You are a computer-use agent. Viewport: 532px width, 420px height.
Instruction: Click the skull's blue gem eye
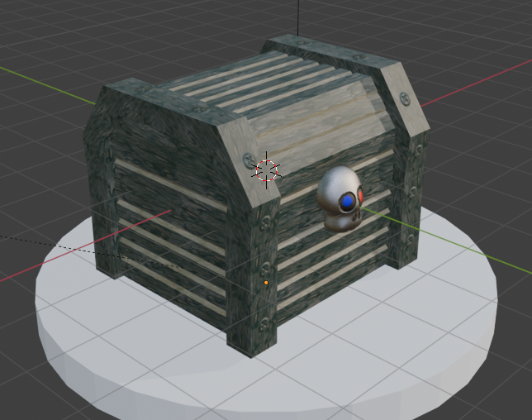(348, 200)
